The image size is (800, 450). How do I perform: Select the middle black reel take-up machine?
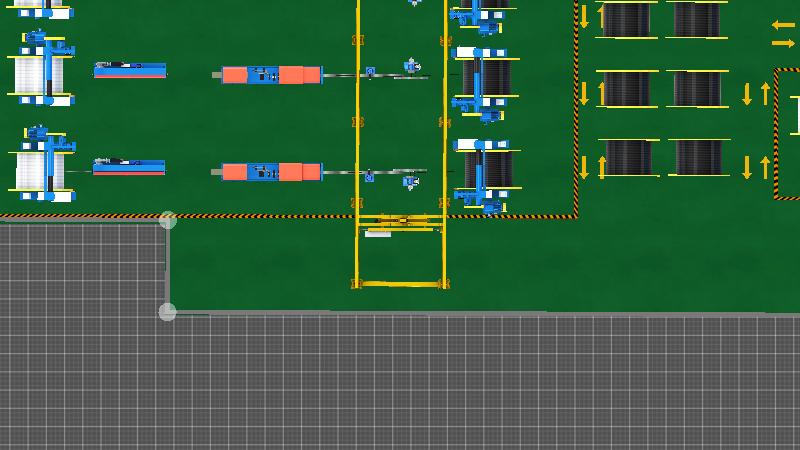pos(485,79)
